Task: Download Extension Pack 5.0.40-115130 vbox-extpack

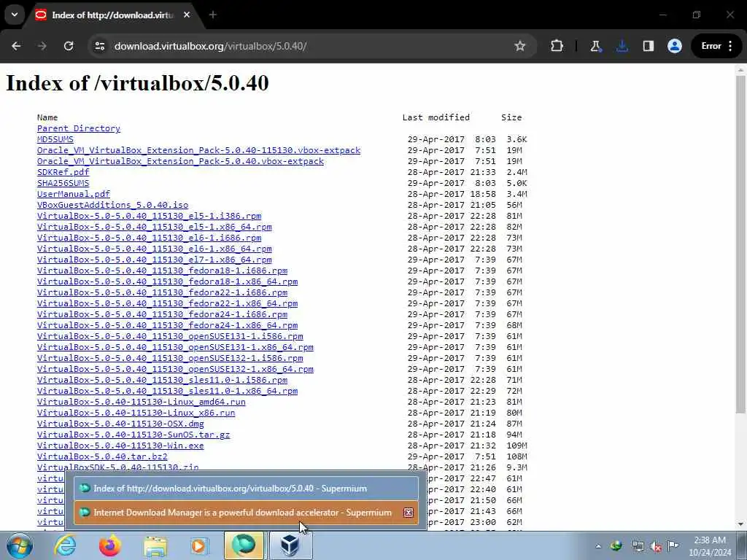Action: 198,150
